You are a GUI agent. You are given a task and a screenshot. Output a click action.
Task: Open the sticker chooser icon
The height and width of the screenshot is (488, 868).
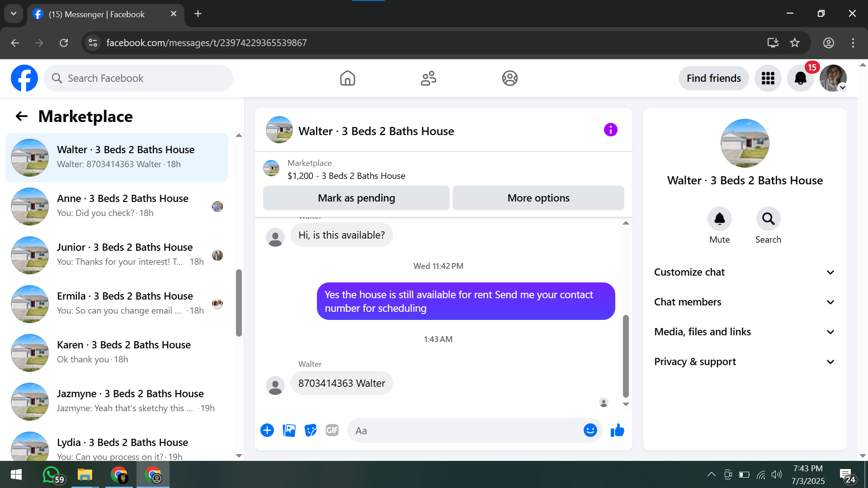click(x=311, y=431)
